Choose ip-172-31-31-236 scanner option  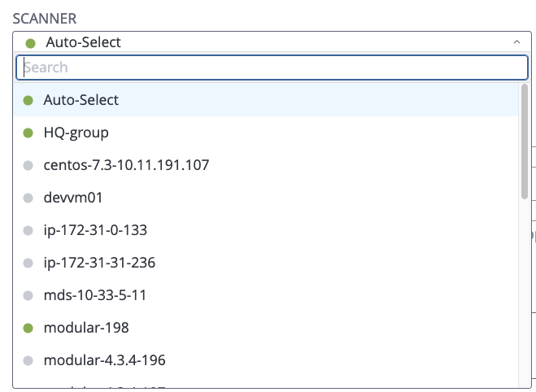[x=99, y=263]
